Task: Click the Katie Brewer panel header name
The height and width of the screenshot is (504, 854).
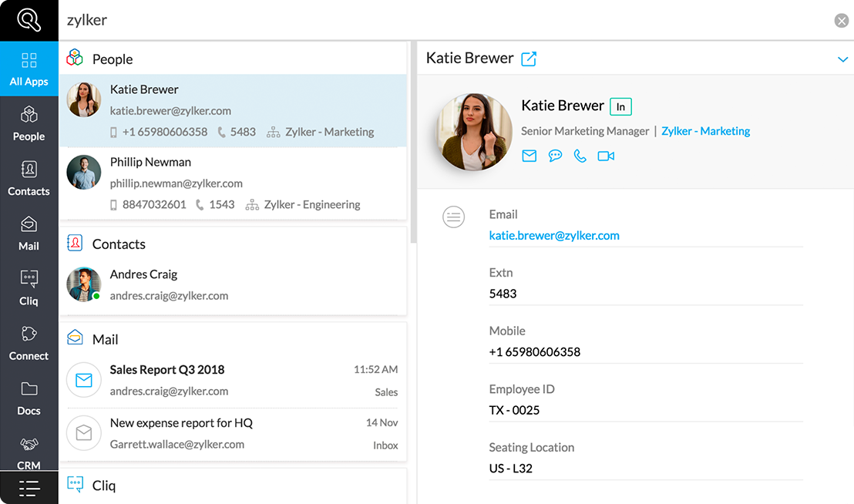Action: click(469, 58)
